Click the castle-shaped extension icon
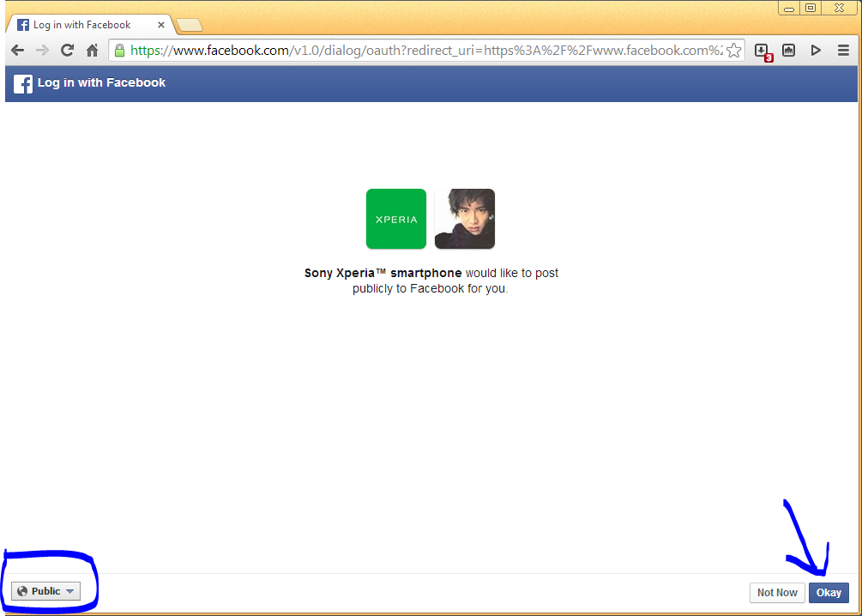The image size is (862, 616). [789, 51]
